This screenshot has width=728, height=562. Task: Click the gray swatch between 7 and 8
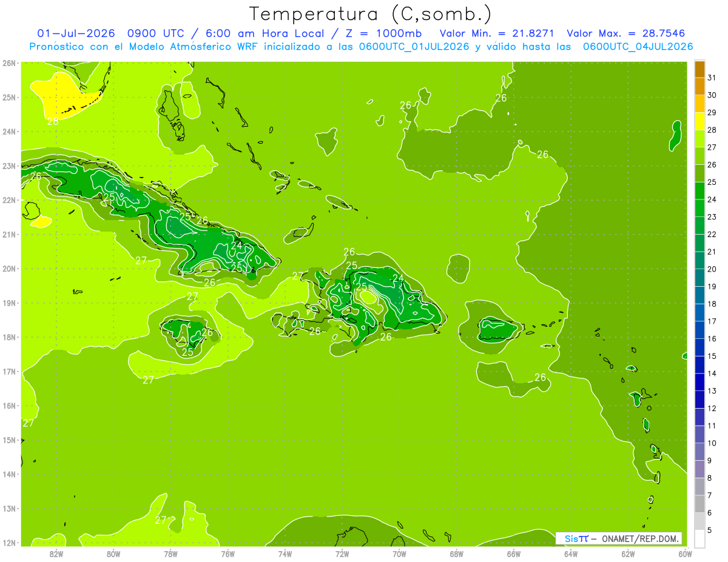pos(699,486)
